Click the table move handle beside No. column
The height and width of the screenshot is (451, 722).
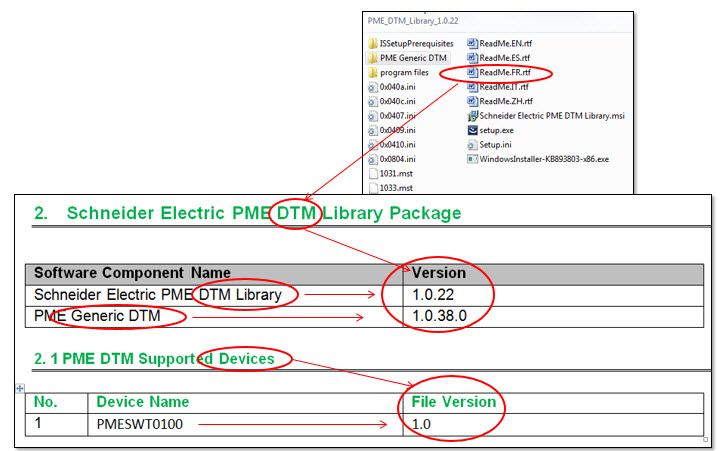(x=20, y=388)
